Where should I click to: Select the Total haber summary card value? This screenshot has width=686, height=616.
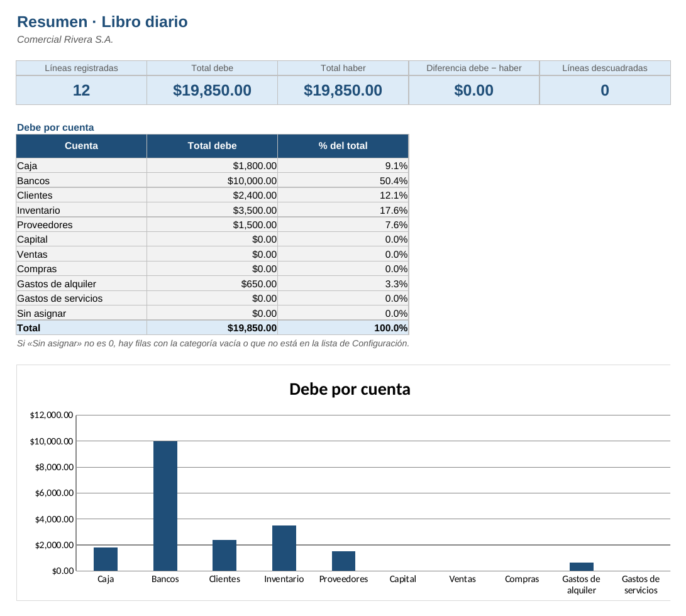[343, 90]
